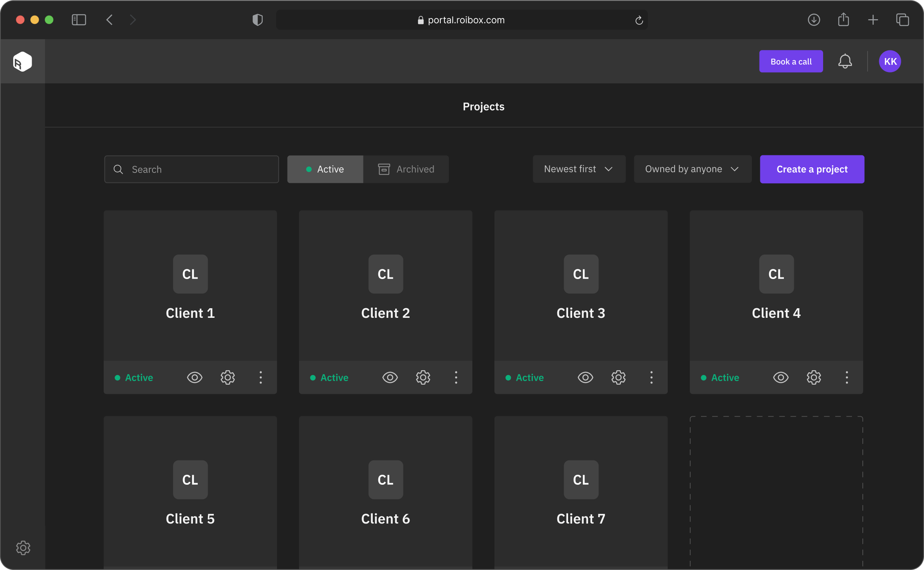The width and height of the screenshot is (924, 570).
Task: Open Client 3 settings gear
Action: 618,377
